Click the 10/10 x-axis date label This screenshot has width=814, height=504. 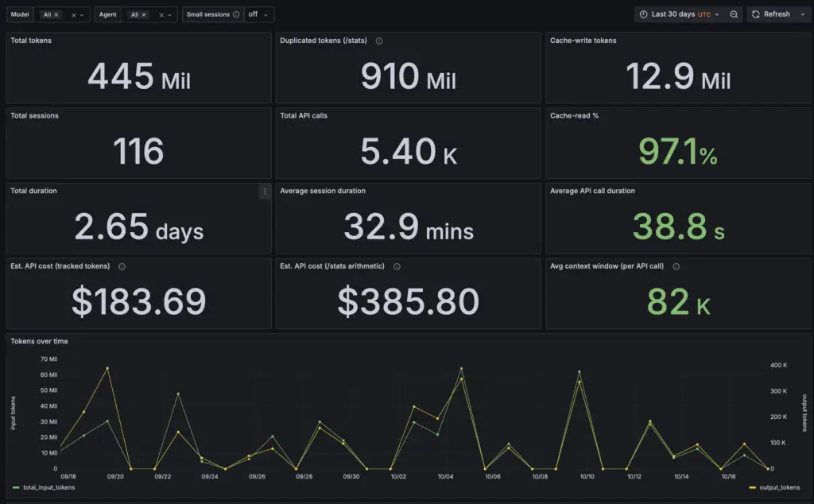pyautogui.click(x=587, y=476)
